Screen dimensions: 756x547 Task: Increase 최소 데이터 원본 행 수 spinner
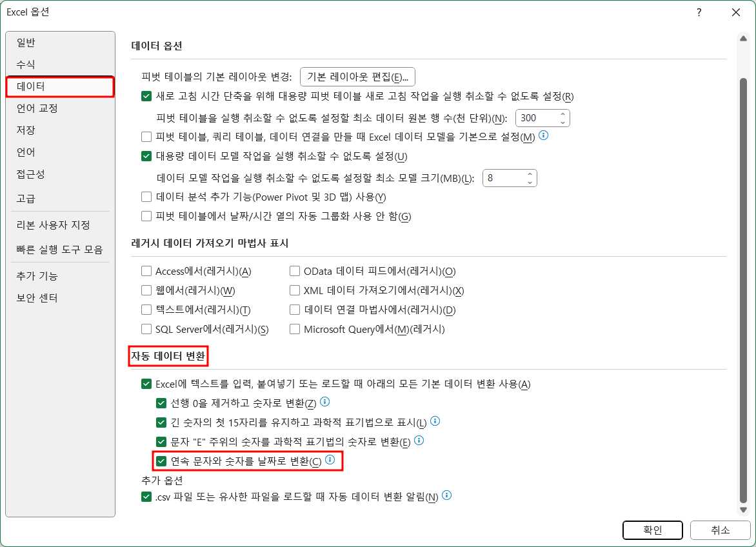click(x=562, y=114)
